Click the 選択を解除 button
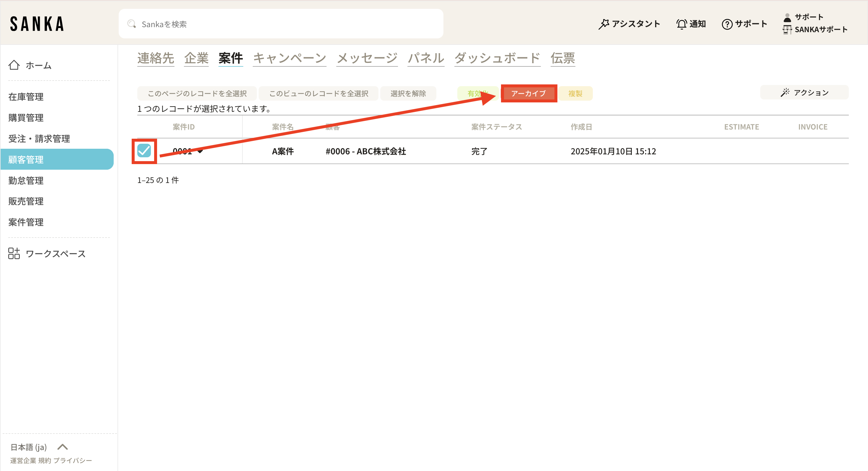868x471 pixels. 408,93
